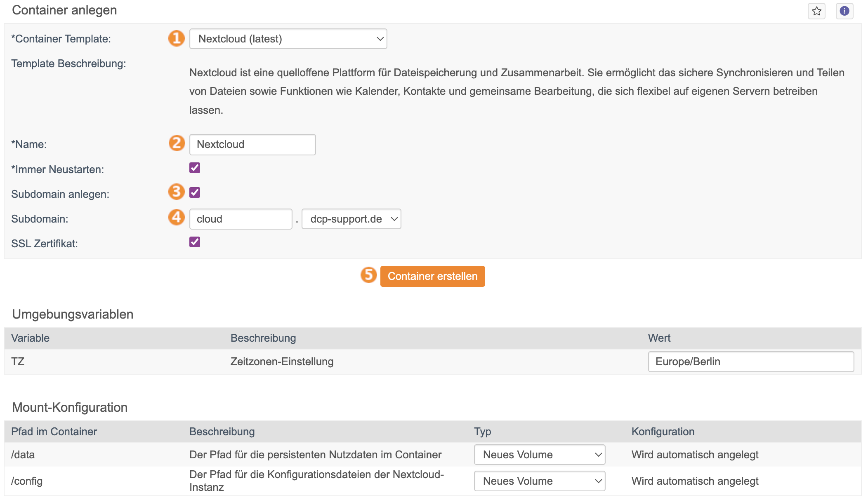Click the Wert column header

click(x=659, y=338)
